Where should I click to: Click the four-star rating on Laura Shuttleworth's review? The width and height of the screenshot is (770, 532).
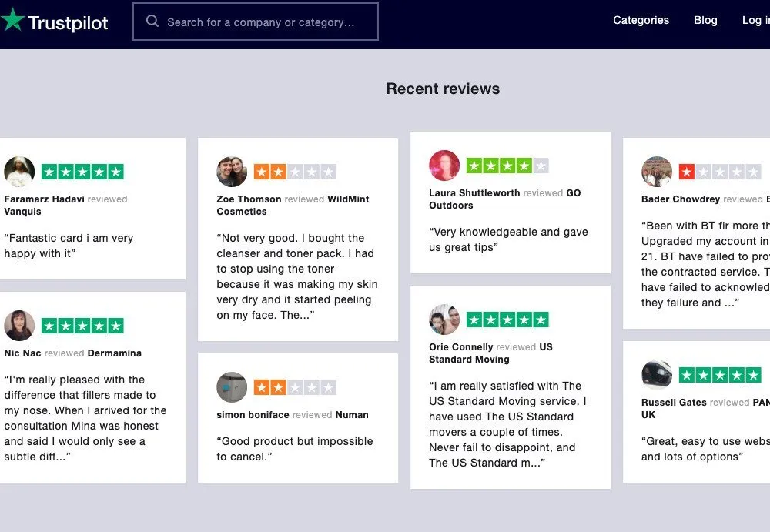click(507, 165)
